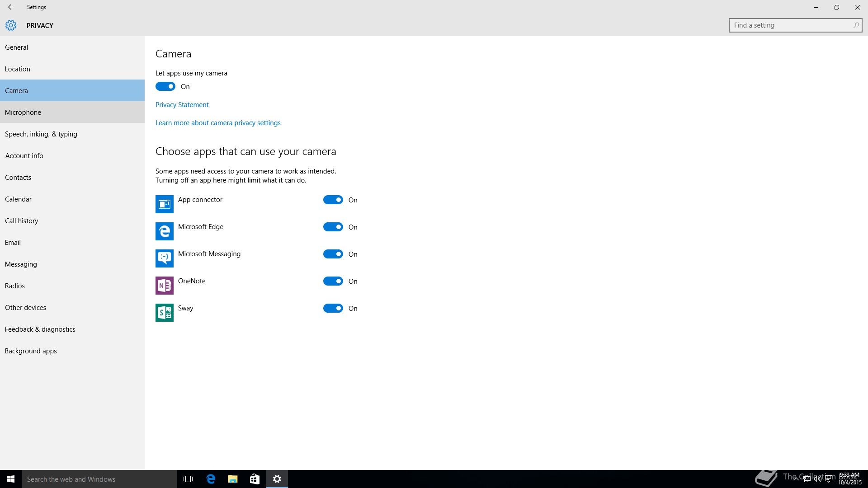Disable camera access for App connector
868x488 pixels.
(x=333, y=200)
